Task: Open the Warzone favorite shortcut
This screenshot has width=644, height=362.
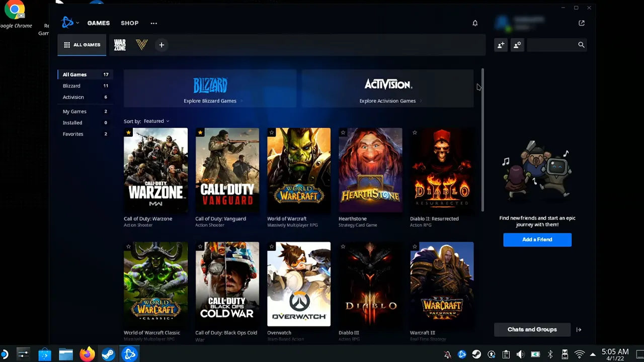Action: click(x=120, y=45)
